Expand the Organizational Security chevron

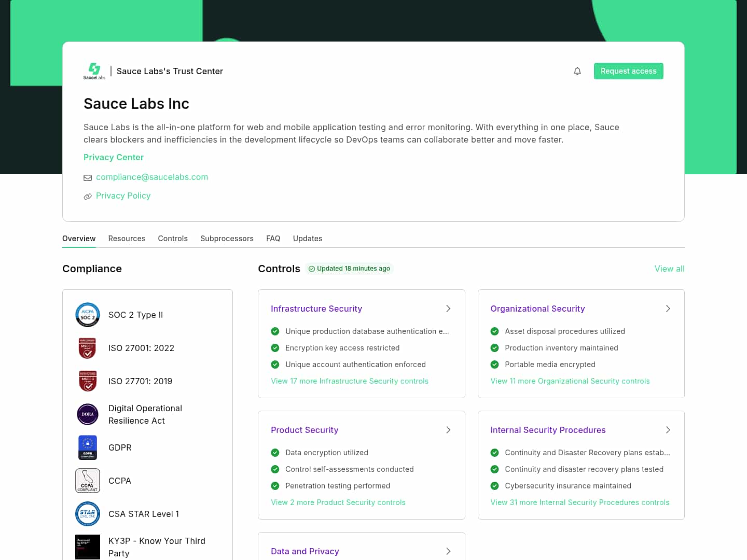click(x=668, y=309)
